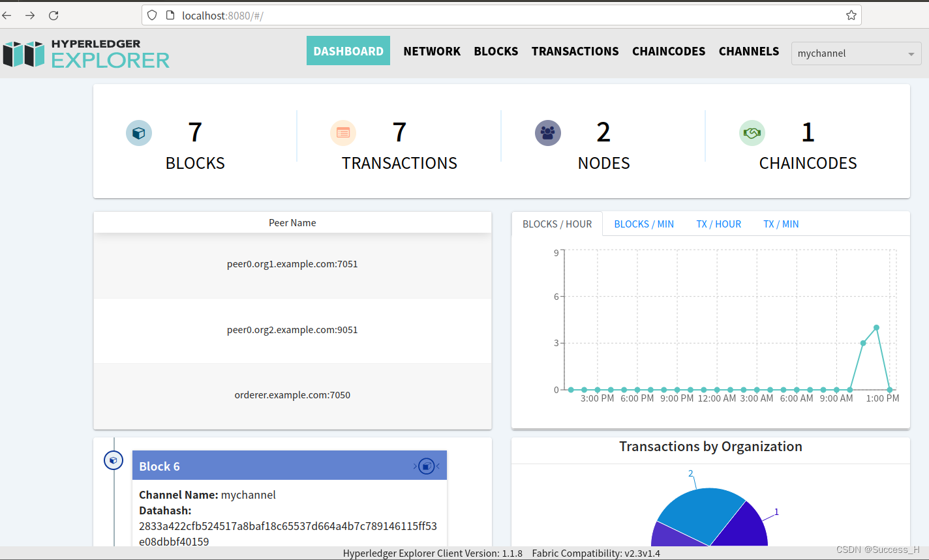Click the page info icon beside the URL
Screen dimensions: 929x560
[170, 15]
